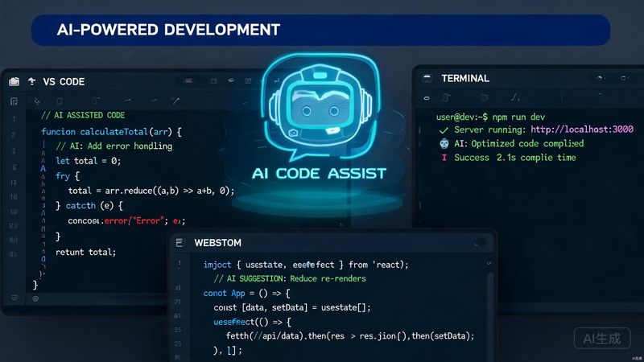Click the slash caret icon in Terminal toolbar
The image size is (644, 362).
(515, 97)
